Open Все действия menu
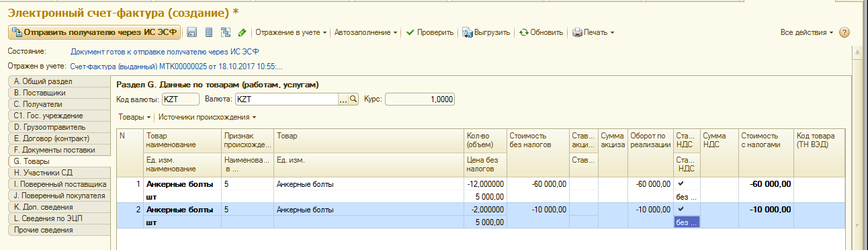Image resolution: width=868 pixels, height=250 pixels. (x=807, y=32)
